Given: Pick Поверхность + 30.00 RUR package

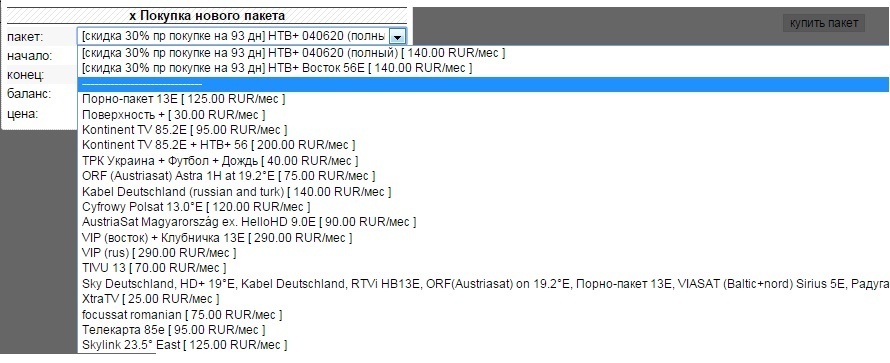Looking at the screenshot, I should [x=482, y=115].
